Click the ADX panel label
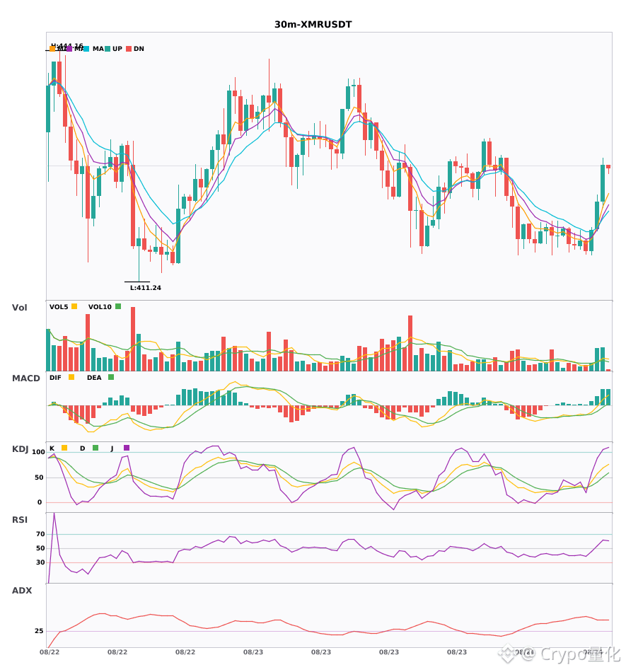 (x=22, y=591)
